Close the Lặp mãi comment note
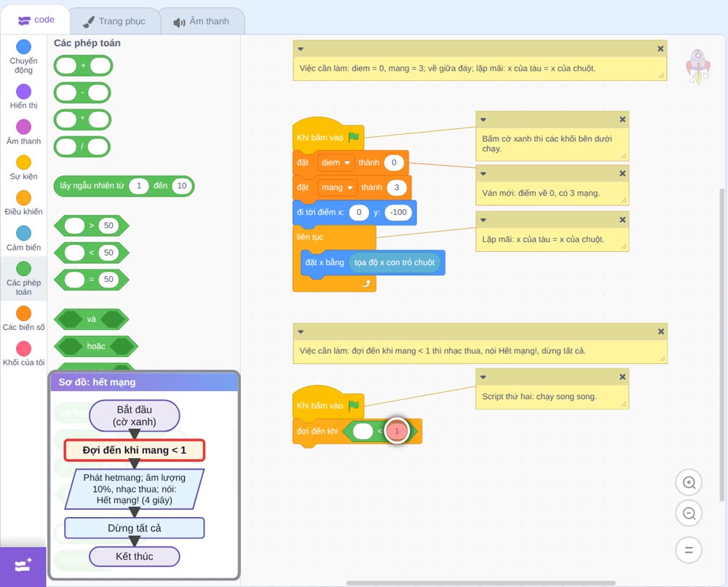The height and width of the screenshot is (587, 728). (x=622, y=220)
